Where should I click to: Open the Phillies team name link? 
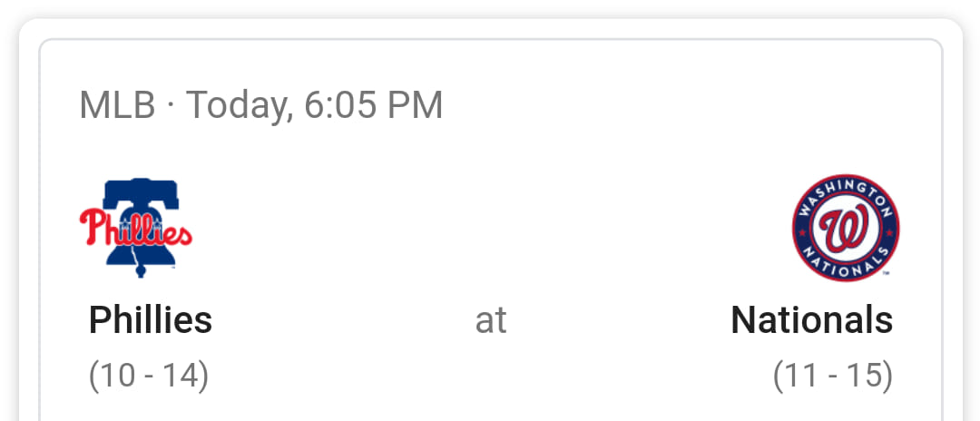click(151, 319)
